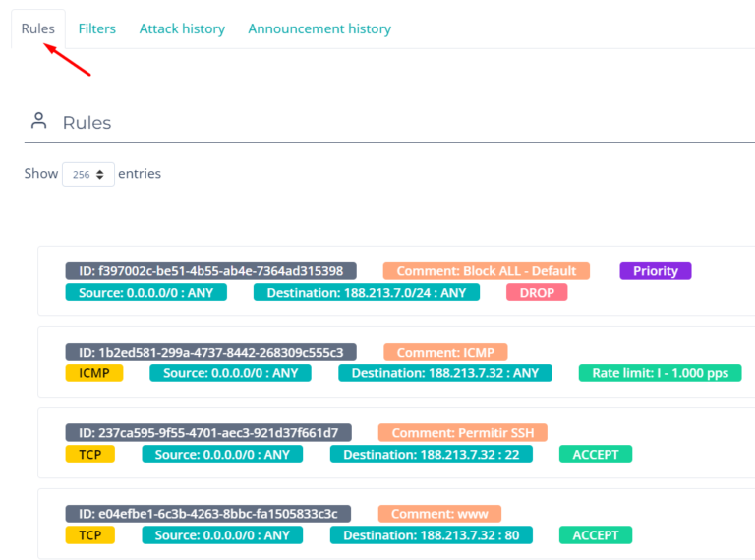Select the Comment: ICMP label
Image resolution: width=755 pixels, height=560 pixels.
[x=445, y=352]
